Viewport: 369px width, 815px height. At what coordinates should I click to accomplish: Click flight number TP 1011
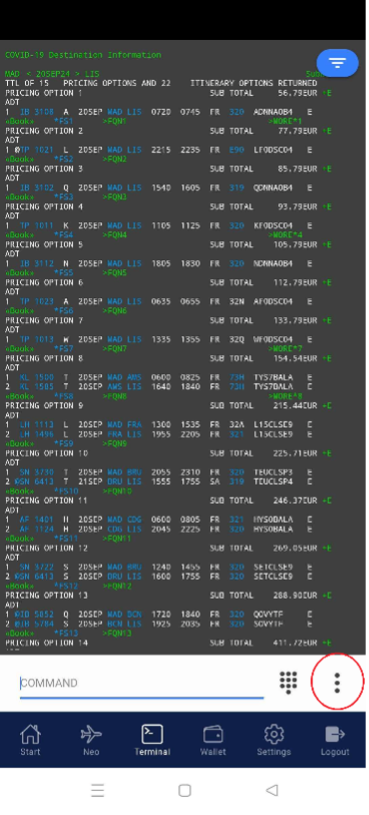coord(36,226)
